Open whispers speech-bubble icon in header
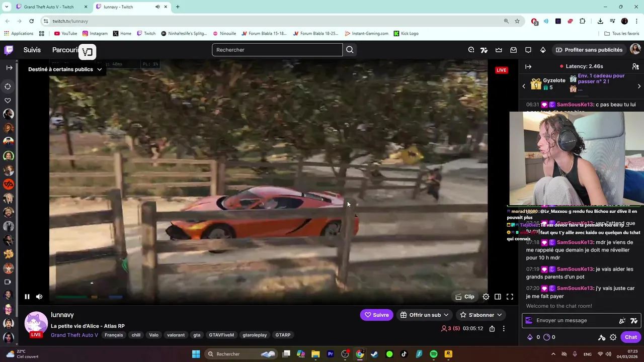 pyautogui.click(x=528, y=50)
